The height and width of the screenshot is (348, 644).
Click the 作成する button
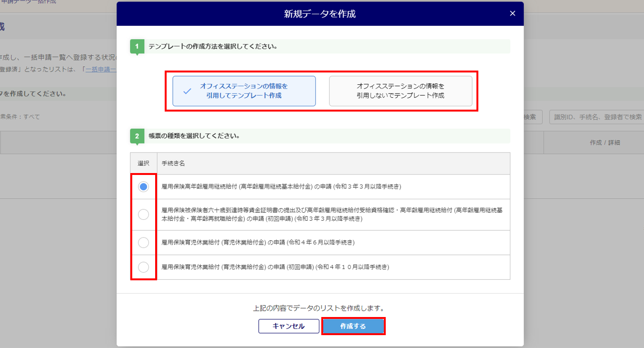pos(353,326)
